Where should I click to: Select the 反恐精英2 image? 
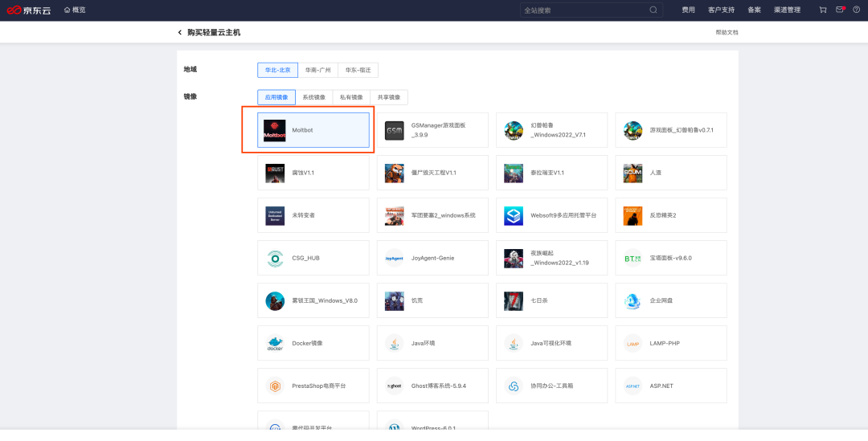(x=671, y=215)
